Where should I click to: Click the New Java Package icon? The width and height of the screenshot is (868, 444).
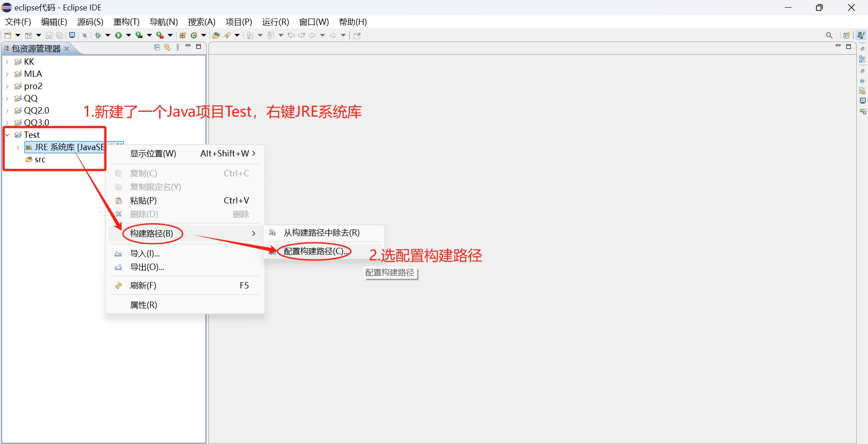pyautogui.click(x=183, y=35)
